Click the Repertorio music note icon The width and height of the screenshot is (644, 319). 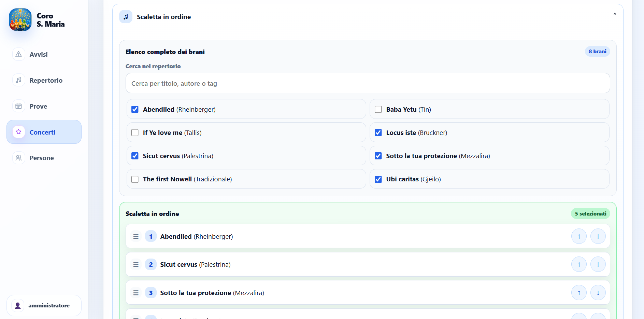19,80
